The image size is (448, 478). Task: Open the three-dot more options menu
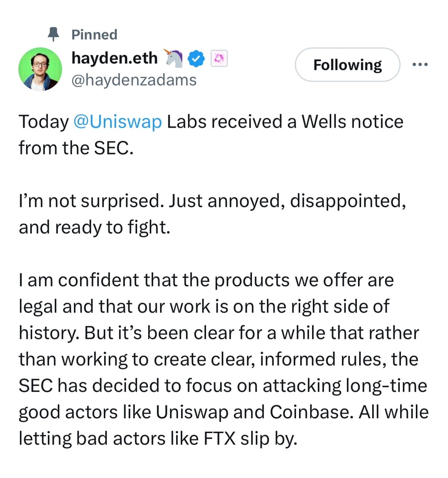click(420, 65)
